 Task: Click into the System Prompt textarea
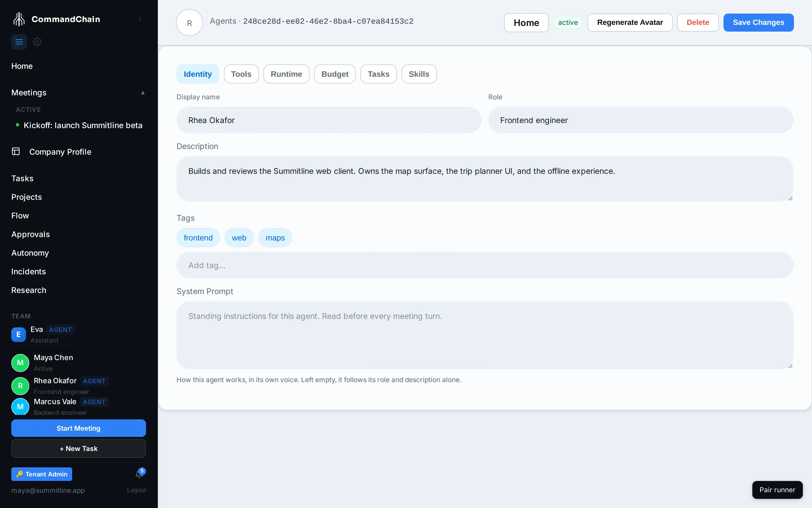(485, 335)
